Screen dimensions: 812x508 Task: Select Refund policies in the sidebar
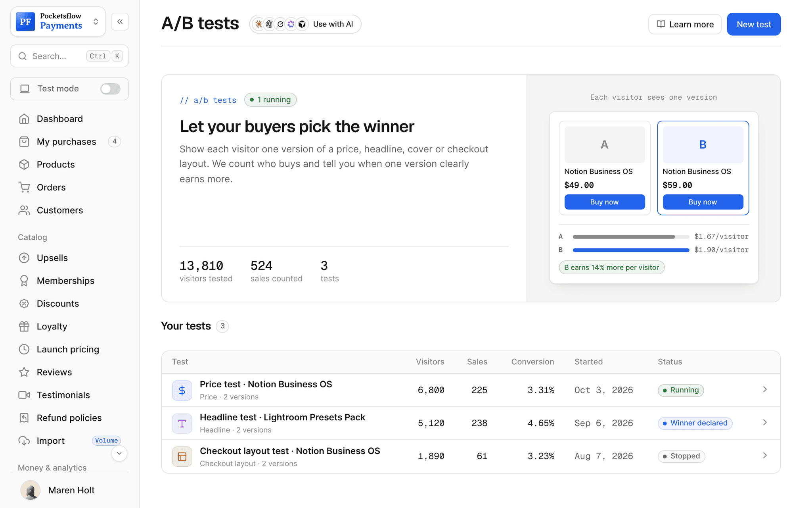coord(69,418)
